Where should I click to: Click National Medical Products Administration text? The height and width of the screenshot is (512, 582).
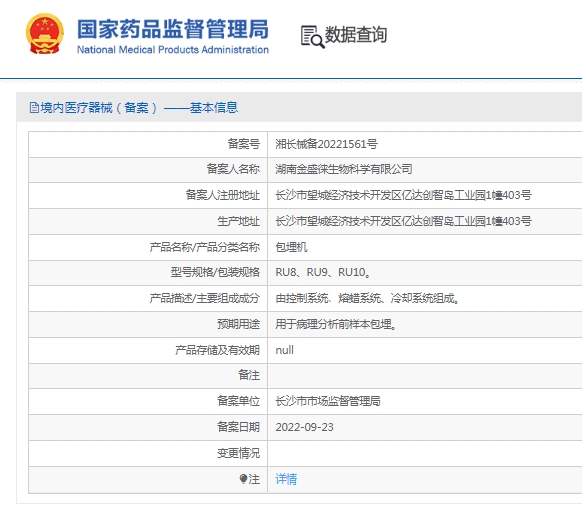click(x=173, y=50)
